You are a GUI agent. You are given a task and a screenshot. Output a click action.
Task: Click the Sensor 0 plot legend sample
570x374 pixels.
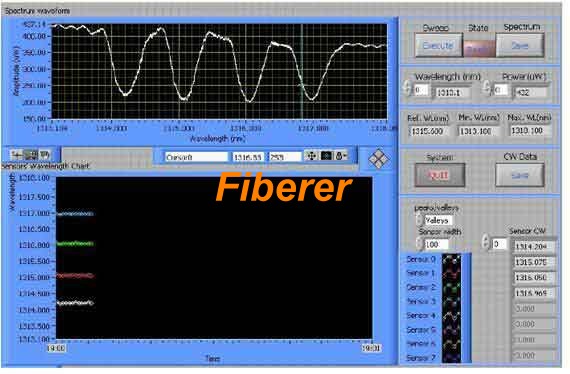click(x=451, y=260)
